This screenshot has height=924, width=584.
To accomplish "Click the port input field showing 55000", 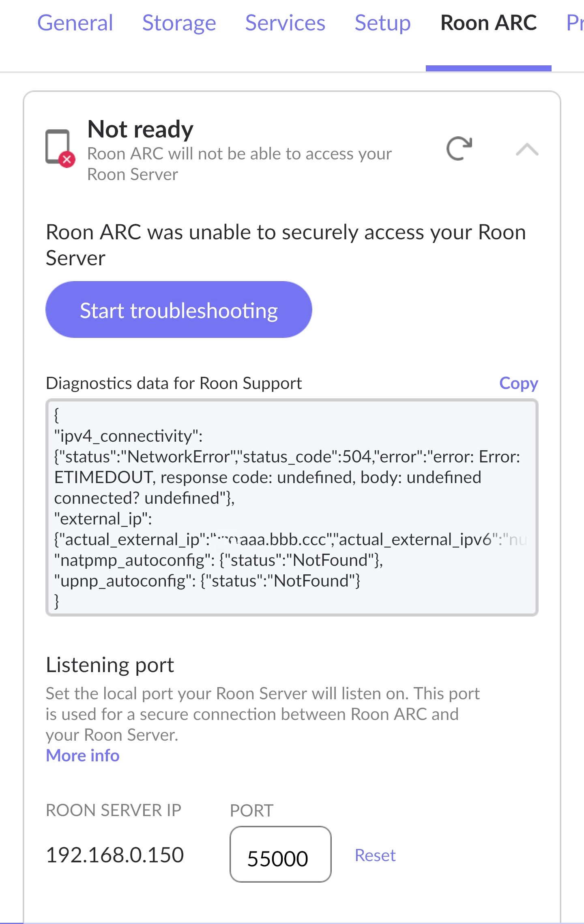I will [281, 854].
